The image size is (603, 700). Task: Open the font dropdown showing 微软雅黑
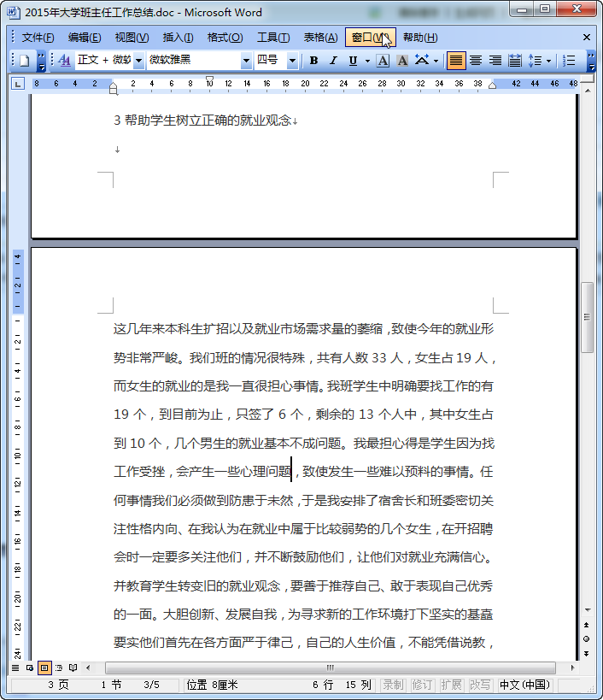[x=246, y=61]
